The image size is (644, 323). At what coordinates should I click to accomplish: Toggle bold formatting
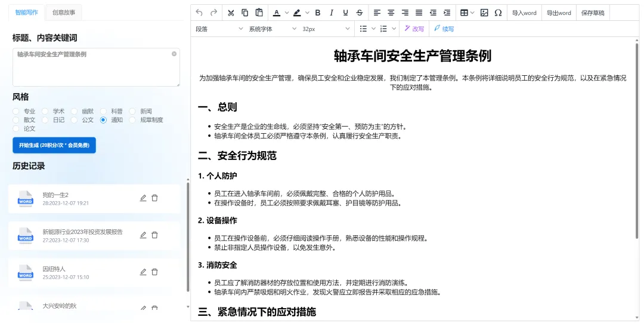tap(317, 13)
